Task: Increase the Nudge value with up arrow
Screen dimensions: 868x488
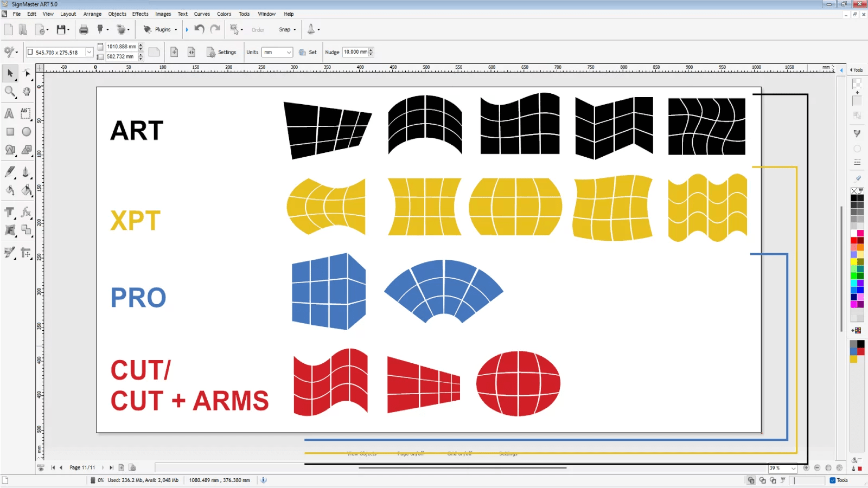Action: click(x=371, y=50)
